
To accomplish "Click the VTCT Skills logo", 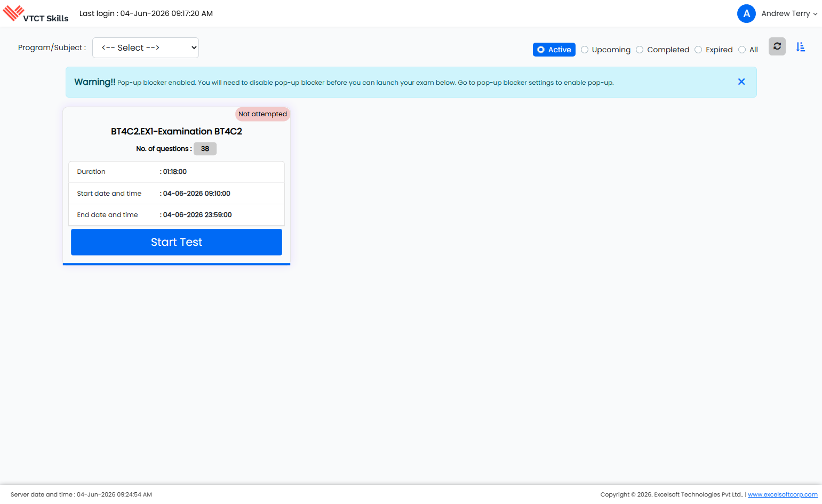I will pos(36,14).
